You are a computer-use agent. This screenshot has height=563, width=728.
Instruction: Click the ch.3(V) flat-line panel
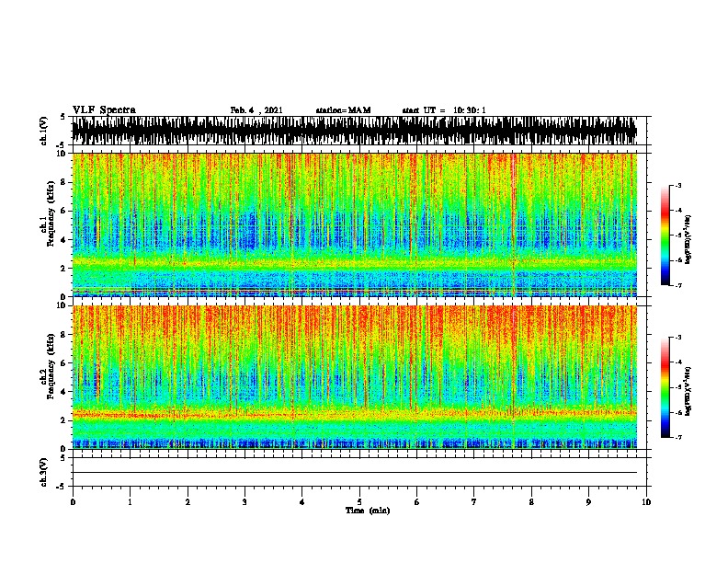359,472
